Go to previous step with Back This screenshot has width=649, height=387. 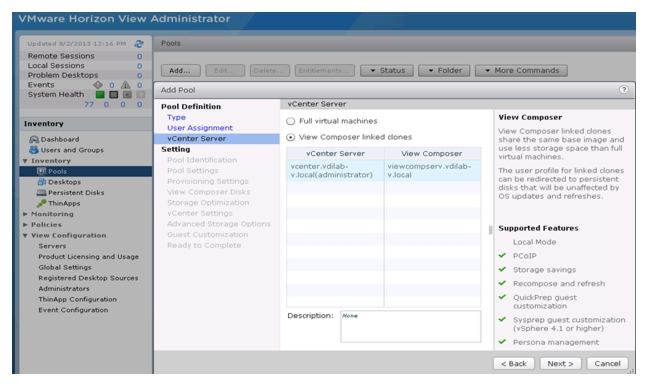pyautogui.click(x=514, y=363)
